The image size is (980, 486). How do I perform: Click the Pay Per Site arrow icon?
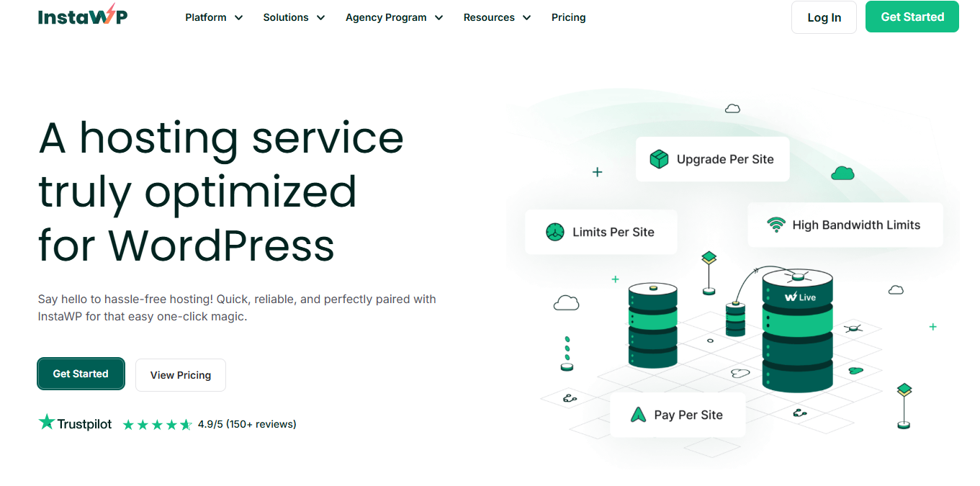point(638,415)
